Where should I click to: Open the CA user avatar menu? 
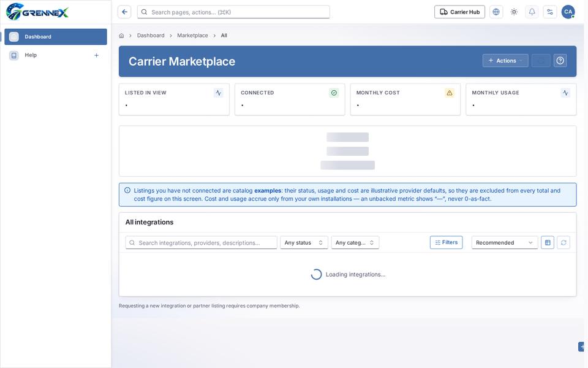point(568,12)
